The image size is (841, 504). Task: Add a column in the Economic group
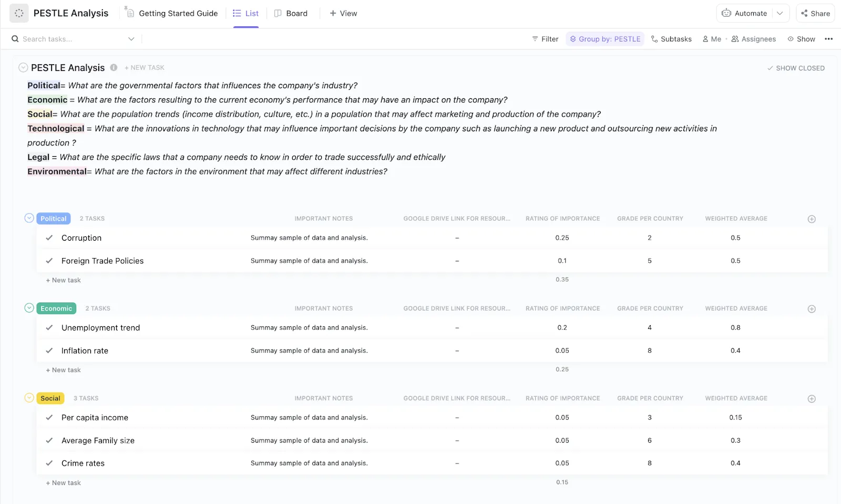(x=812, y=309)
